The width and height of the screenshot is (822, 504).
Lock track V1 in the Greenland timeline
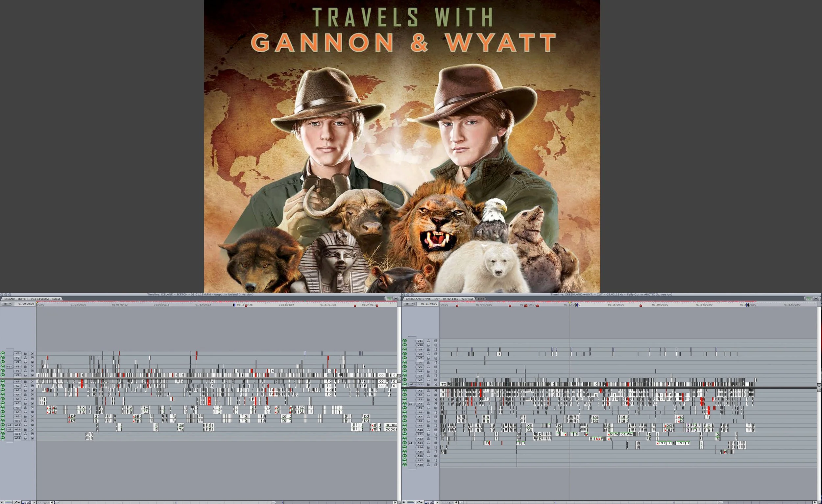tap(428, 385)
